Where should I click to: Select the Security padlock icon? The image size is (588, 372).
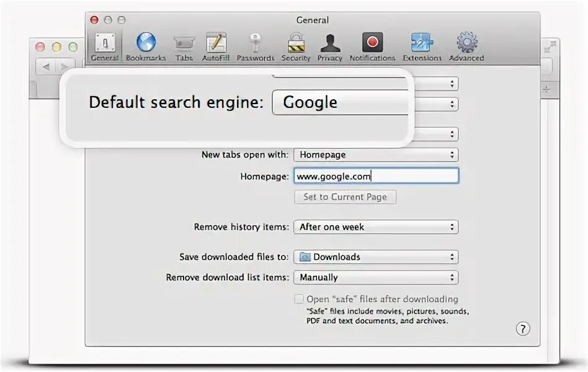tap(296, 42)
